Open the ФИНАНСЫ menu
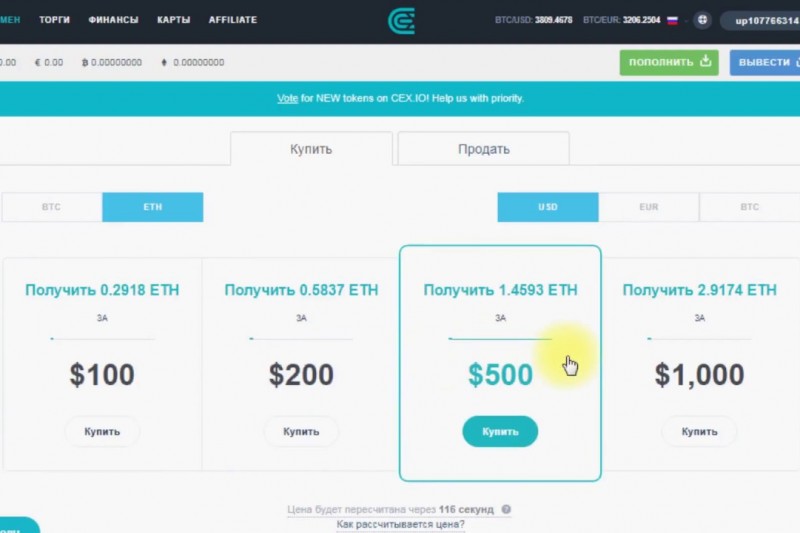This screenshot has width=800, height=533. click(113, 20)
